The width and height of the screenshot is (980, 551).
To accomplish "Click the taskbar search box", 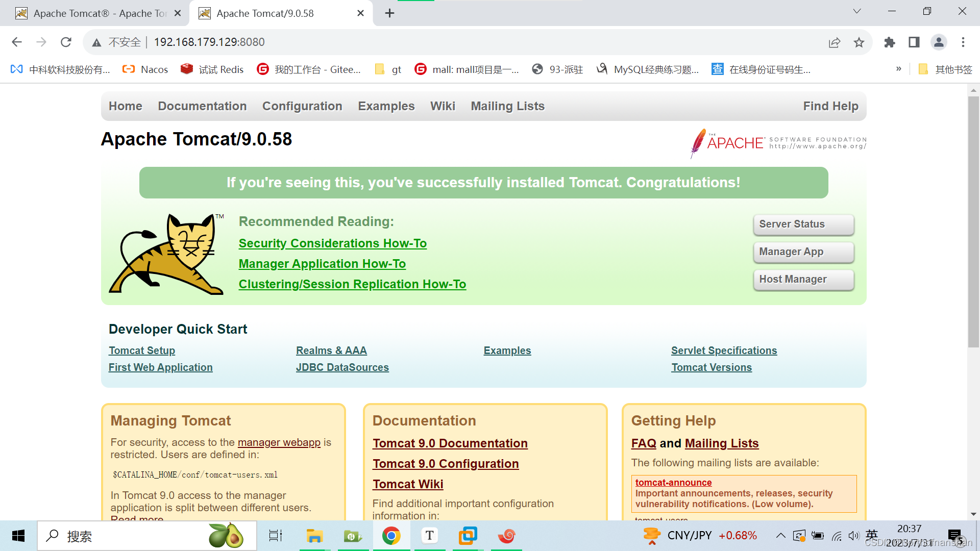I will [x=147, y=536].
